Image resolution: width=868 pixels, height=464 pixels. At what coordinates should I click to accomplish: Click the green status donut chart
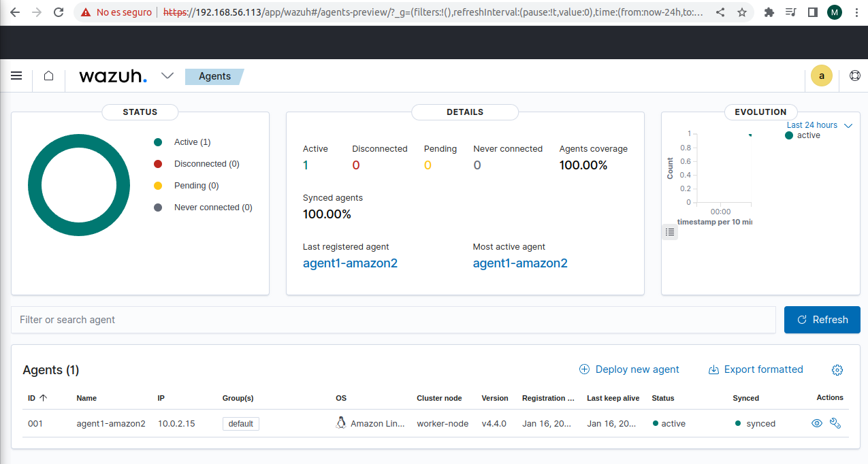tap(79, 185)
